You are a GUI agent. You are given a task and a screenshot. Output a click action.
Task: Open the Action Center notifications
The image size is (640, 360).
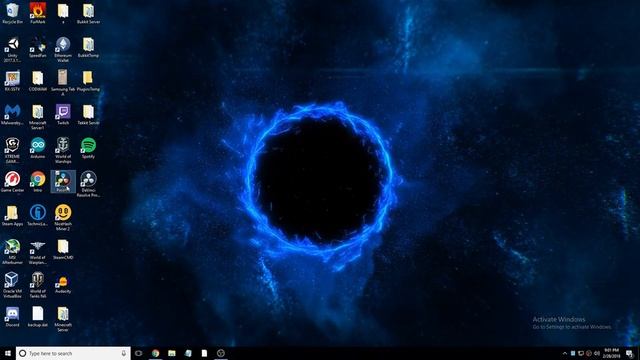pos(630,353)
